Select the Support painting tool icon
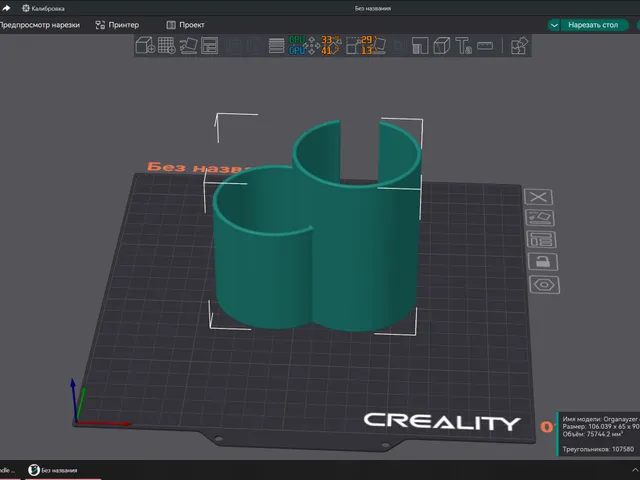Screen dimensions: 640x480 click(420, 45)
